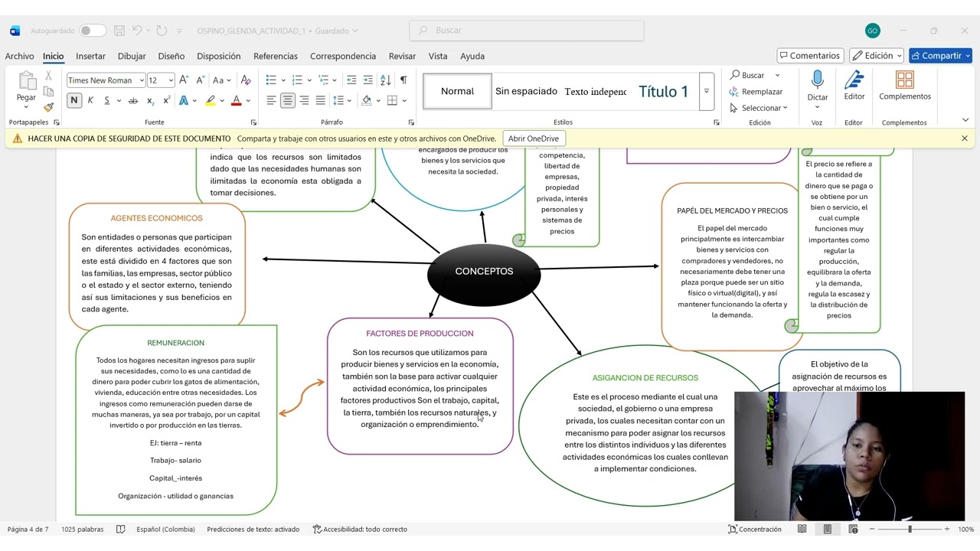
Task: Toggle the Autoguardado switch
Action: tap(93, 31)
